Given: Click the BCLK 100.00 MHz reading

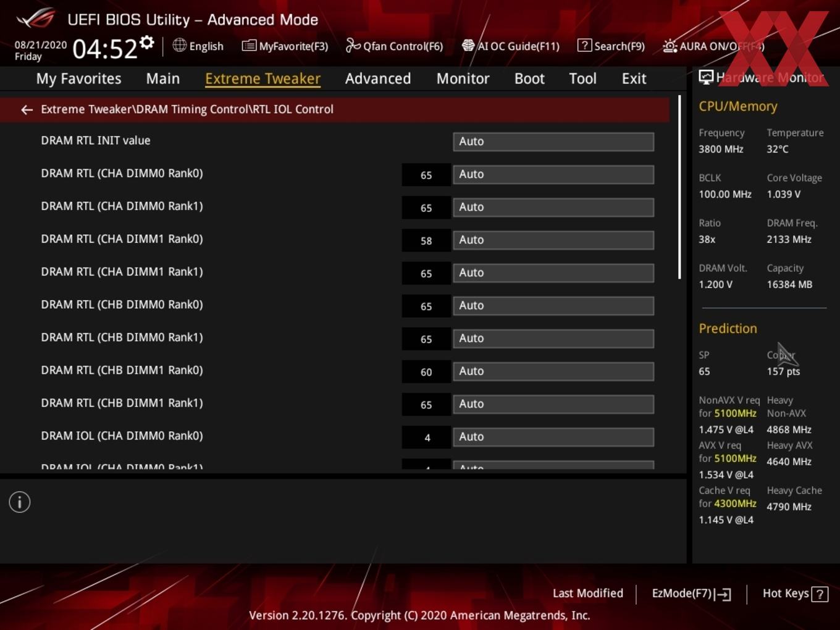Looking at the screenshot, I should click(x=725, y=194).
